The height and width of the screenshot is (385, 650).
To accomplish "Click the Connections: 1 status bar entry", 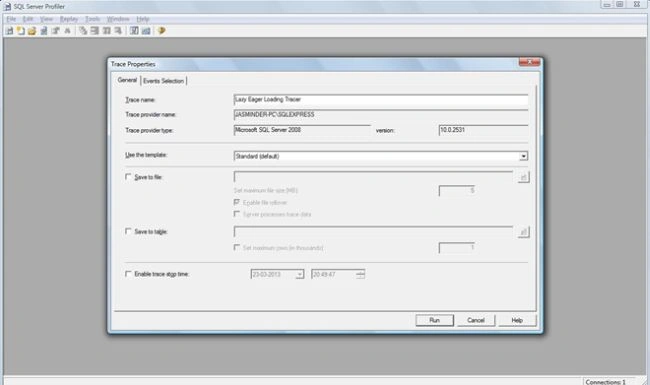I will click(606, 382).
